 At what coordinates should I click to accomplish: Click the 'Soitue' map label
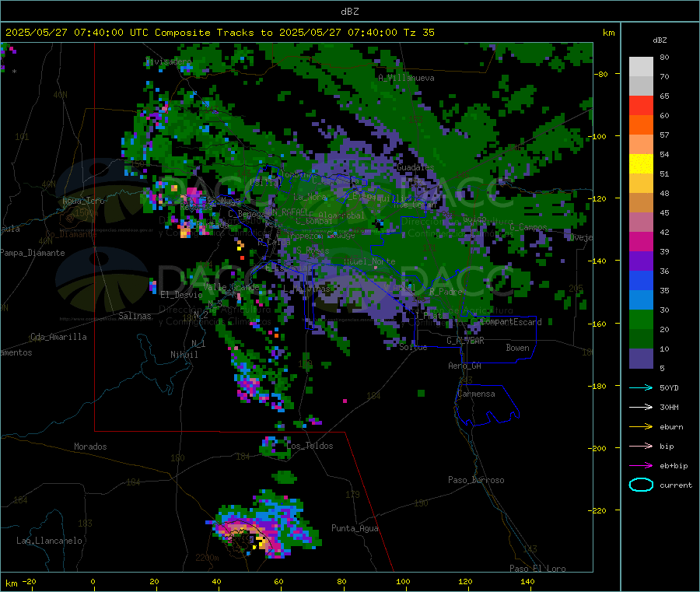point(413,347)
